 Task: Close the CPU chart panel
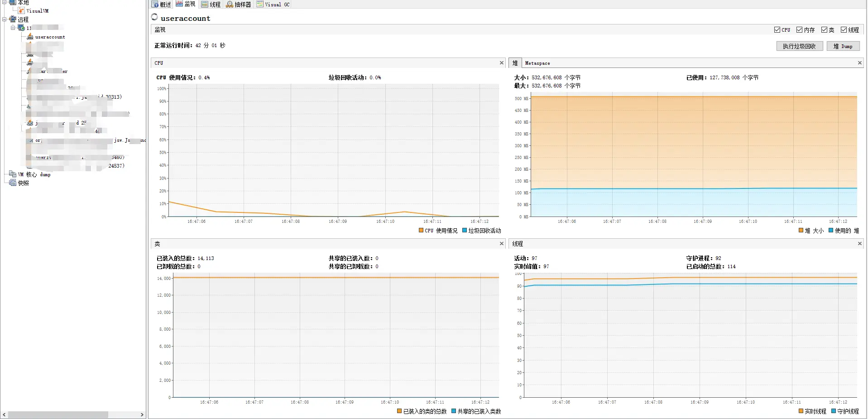pos(502,63)
